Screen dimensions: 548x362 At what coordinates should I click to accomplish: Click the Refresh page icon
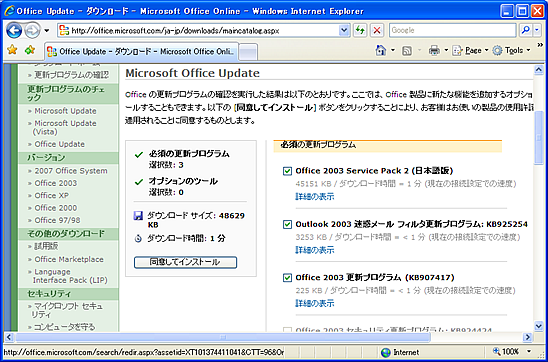[x=360, y=30]
